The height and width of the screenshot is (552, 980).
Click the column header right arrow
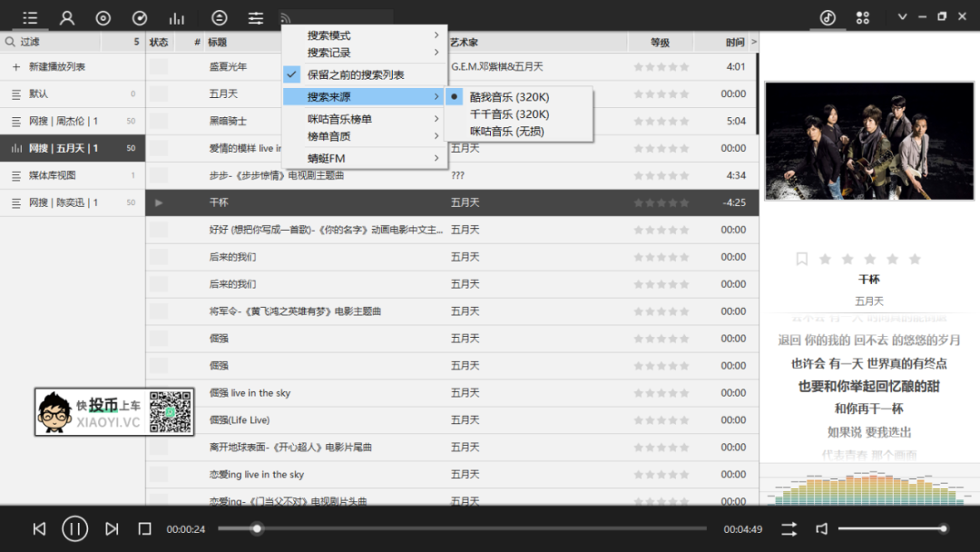[754, 42]
